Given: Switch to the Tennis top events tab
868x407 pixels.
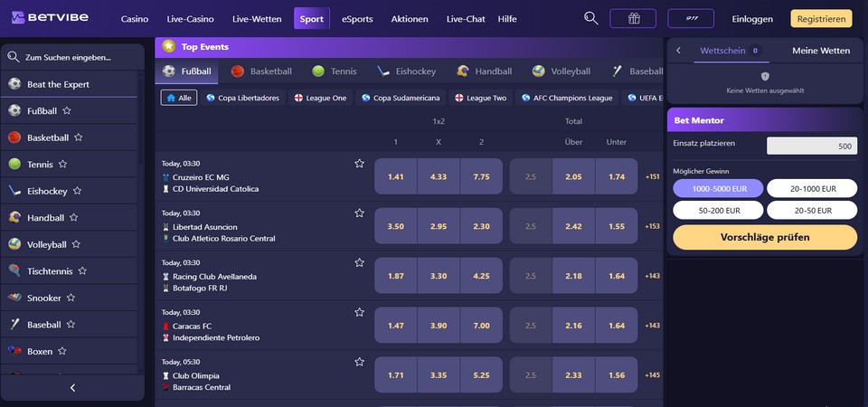Looking at the screenshot, I should click(335, 71).
